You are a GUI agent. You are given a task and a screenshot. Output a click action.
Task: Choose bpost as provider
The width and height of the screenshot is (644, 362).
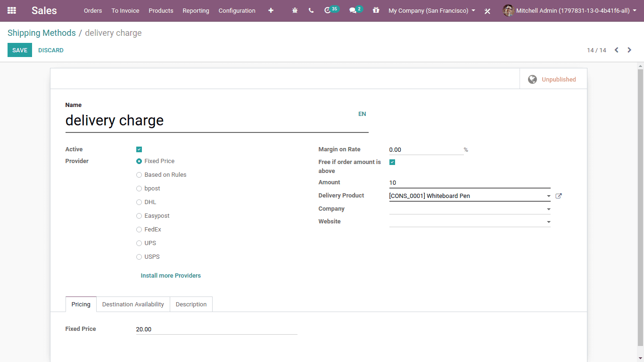(x=139, y=189)
